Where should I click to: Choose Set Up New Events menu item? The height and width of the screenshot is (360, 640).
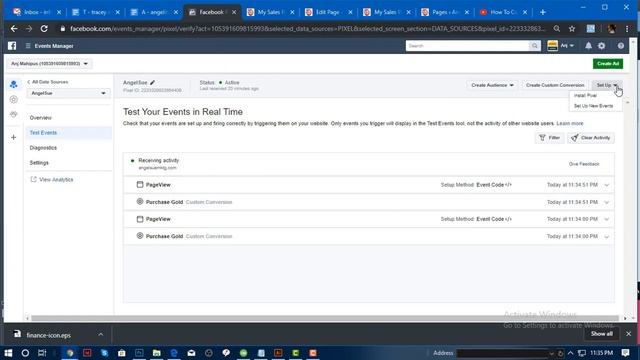coord(593,106)
